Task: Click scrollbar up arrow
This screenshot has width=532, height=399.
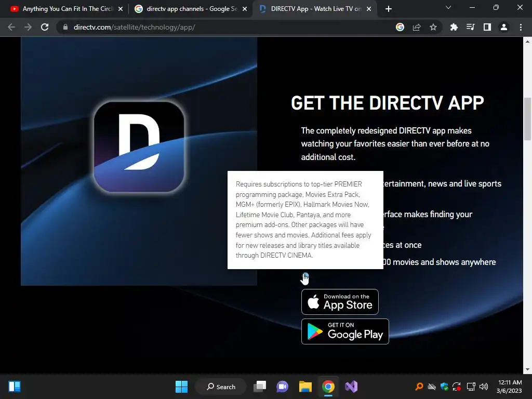Action: tap(527, 42)
